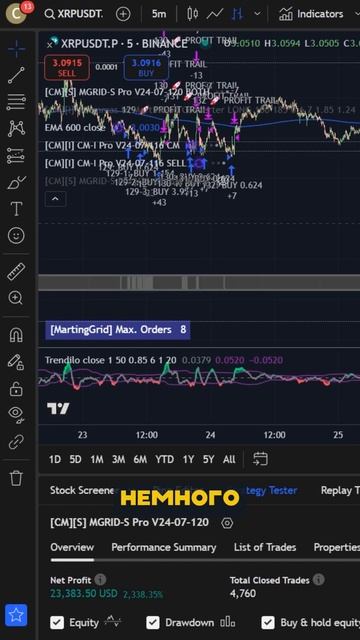Screen dimensions: 360x640
Task: Toggle stay in drawing mode
Action: tap(16, 362)
